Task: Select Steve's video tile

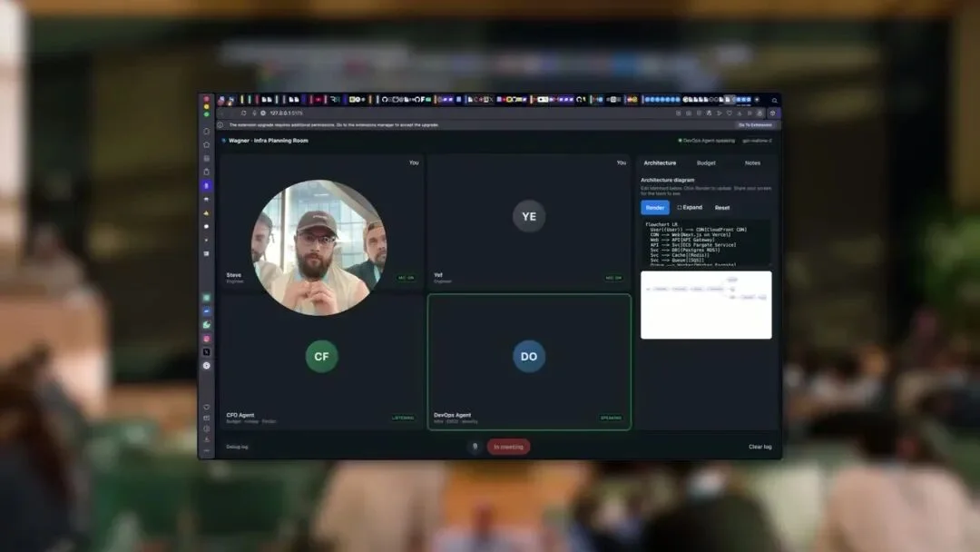Action: pos(321,222)
